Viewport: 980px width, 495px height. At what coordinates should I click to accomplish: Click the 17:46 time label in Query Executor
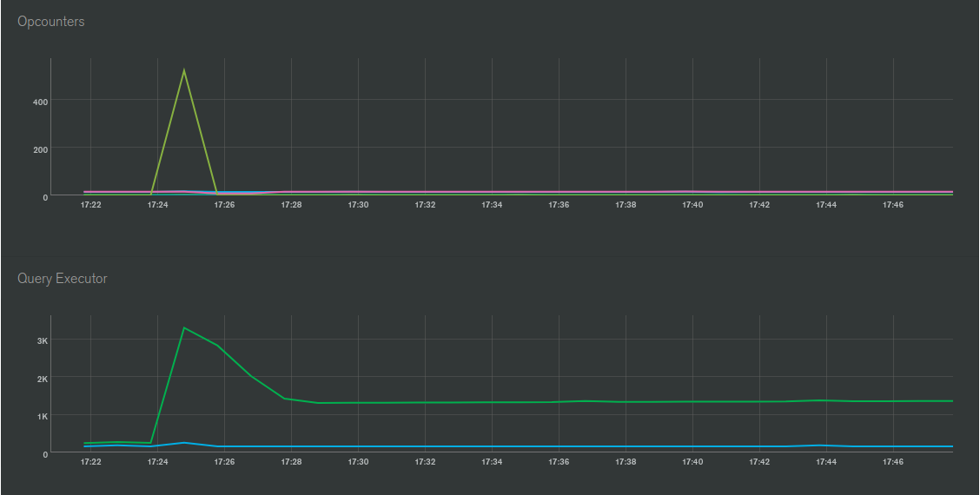(893, 462)
